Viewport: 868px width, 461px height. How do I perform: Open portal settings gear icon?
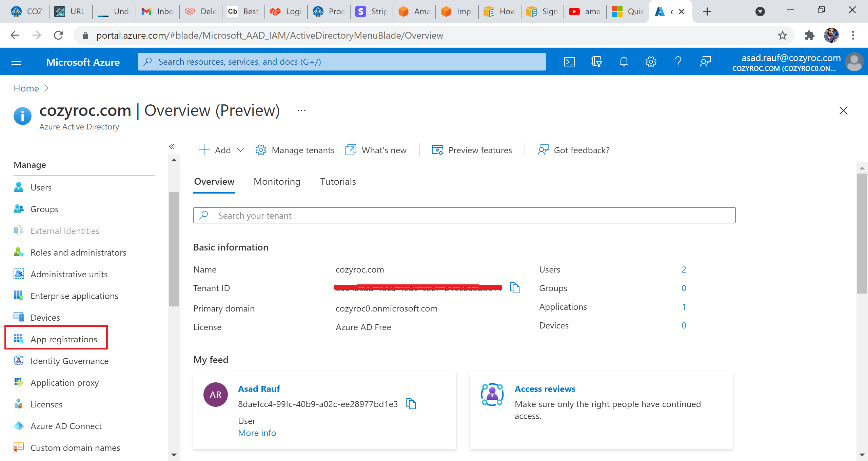[x=651, y=62]
